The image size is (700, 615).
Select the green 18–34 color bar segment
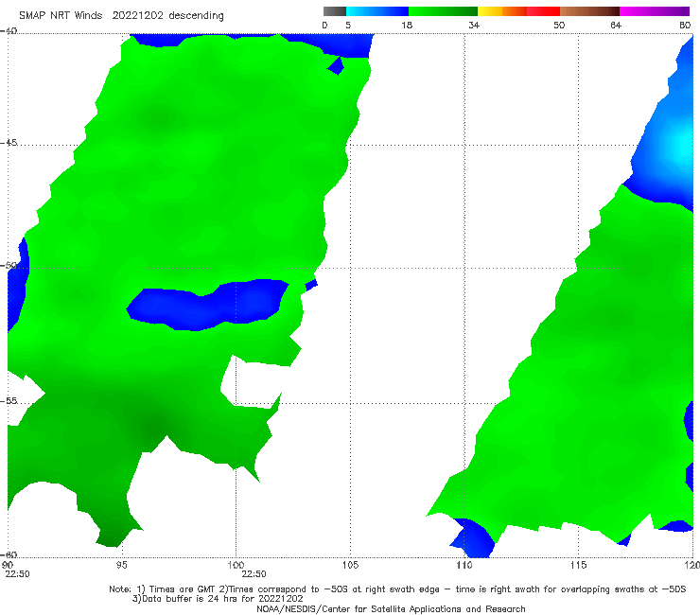(x=443, y=11)
